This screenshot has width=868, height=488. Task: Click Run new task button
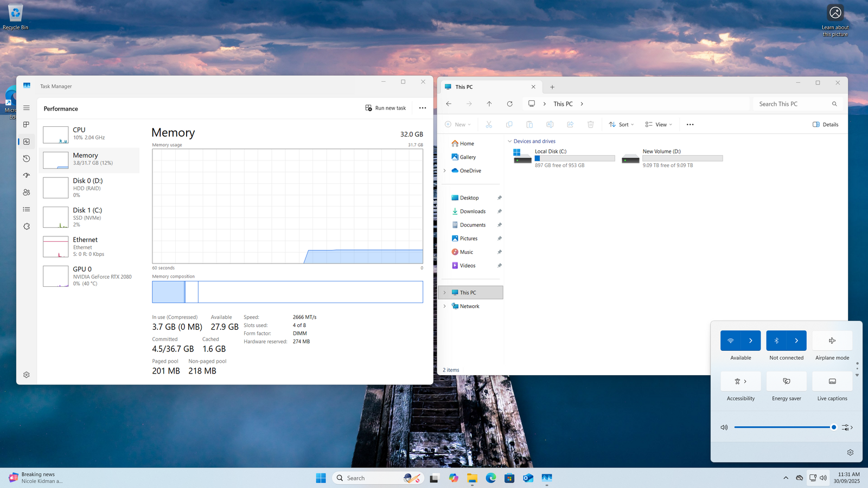385,108
